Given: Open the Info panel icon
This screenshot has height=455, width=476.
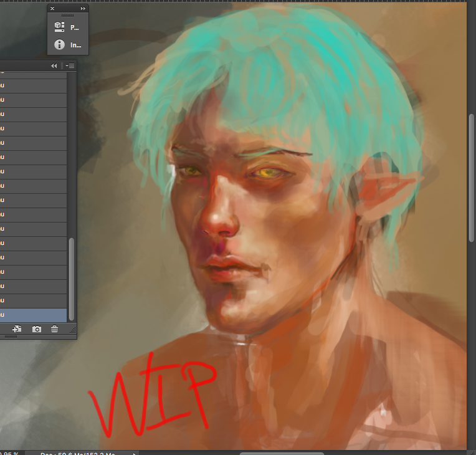Looking at the screenshot, I should 59,45.
